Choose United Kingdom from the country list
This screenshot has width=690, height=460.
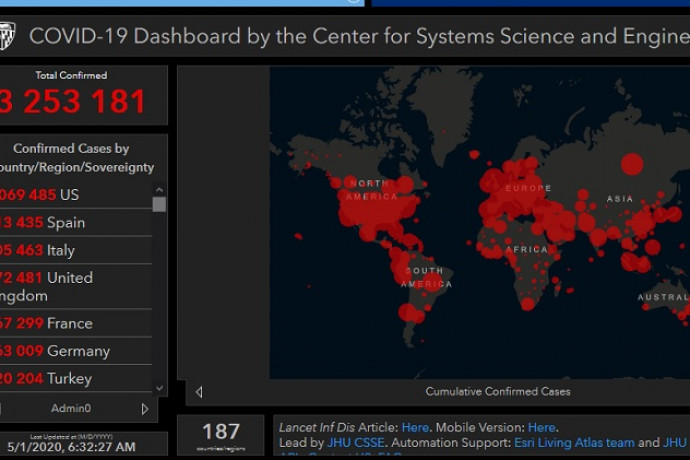click(x=75, y=286)
